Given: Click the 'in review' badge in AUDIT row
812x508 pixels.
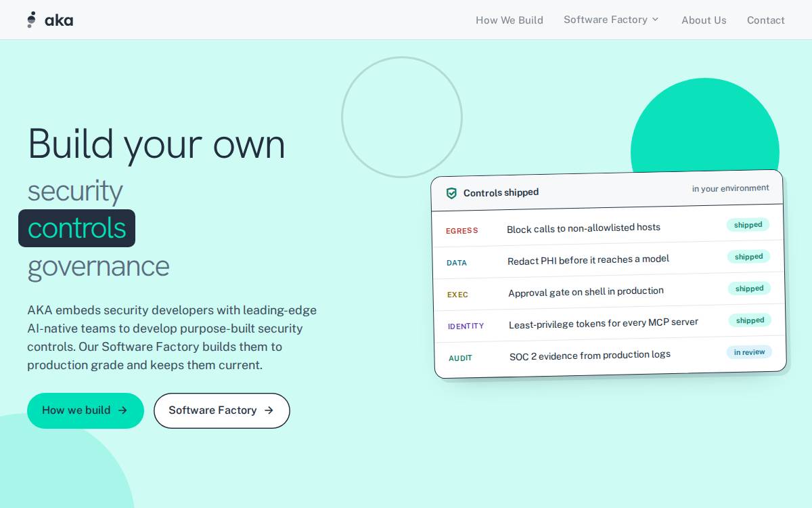Looking at the screenshot, I should [749, 352].
